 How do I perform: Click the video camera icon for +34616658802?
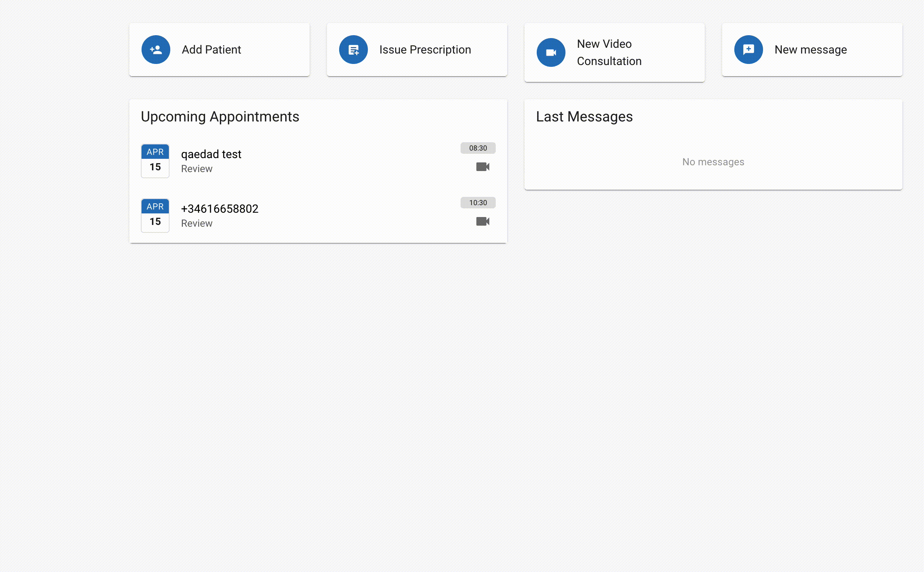(482, 221)
